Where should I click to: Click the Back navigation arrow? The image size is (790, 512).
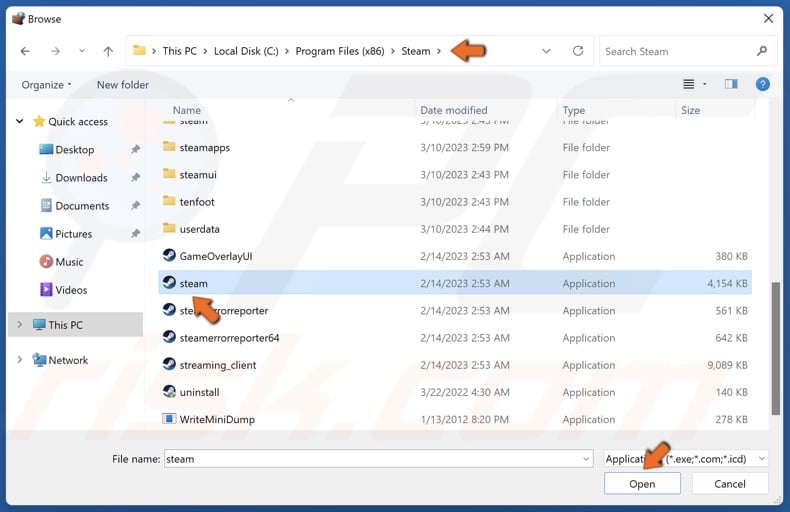click(x=25, y=51)
